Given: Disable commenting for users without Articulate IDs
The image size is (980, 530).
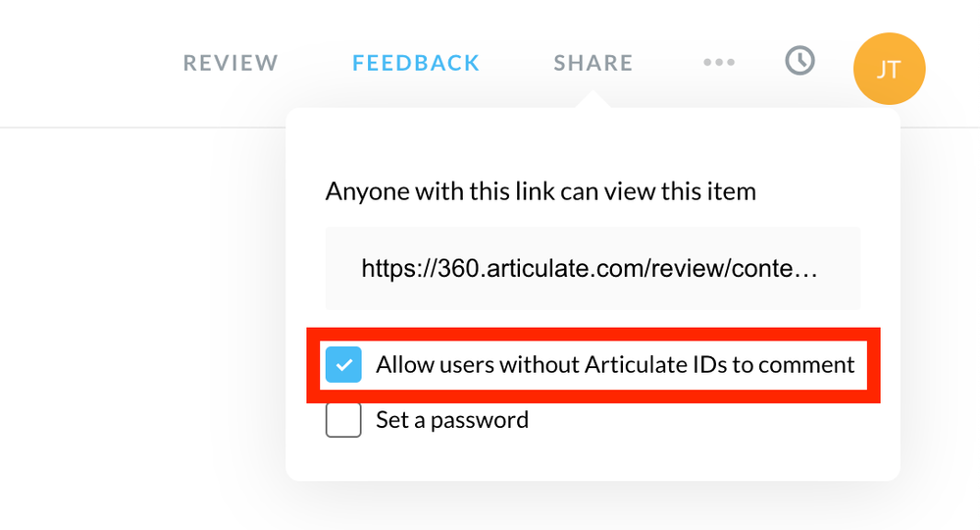Looking at the screenshot, I should [x=343, y=365].
